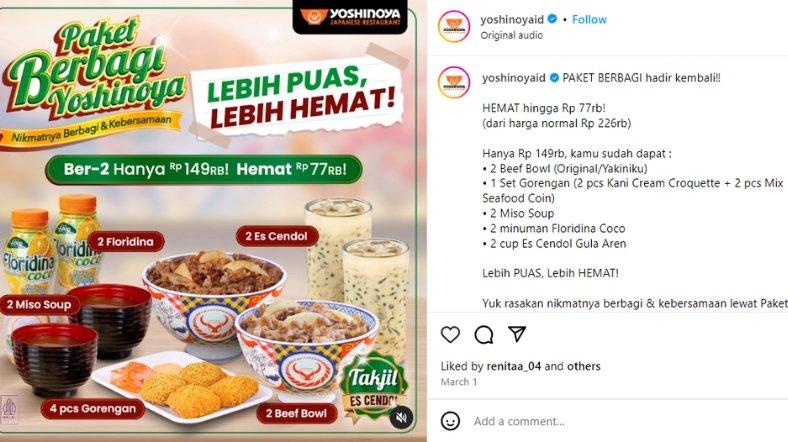Follow the yoshinoyaid account
Viewport: 788px width, 442px height.
[x=589, y=19]
